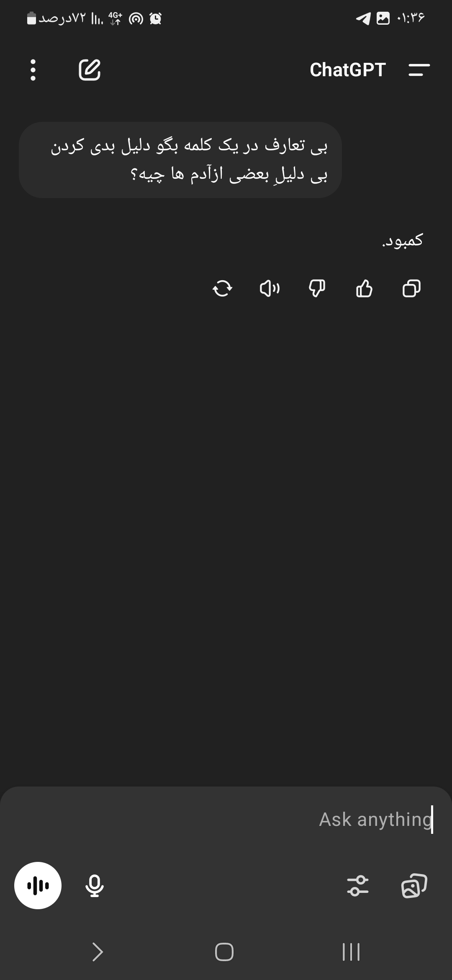Go to home screen via home button
Screen dimensions: 452x980
tap(224, 952)
